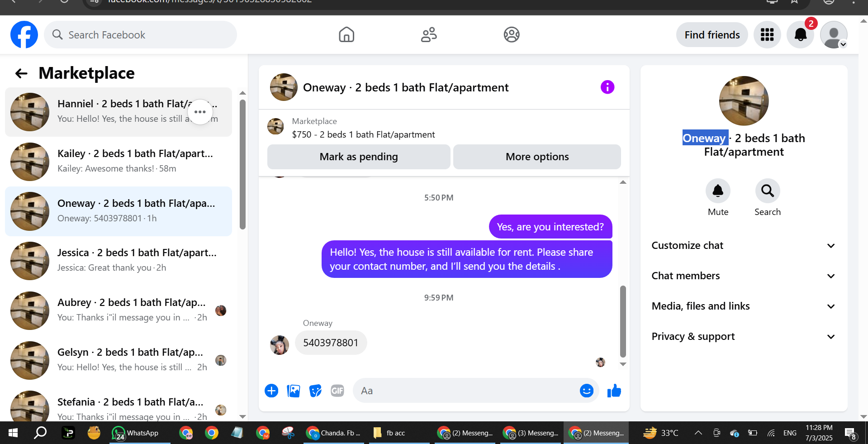
Task: Attach a photo or file
Action: [294, 391]
